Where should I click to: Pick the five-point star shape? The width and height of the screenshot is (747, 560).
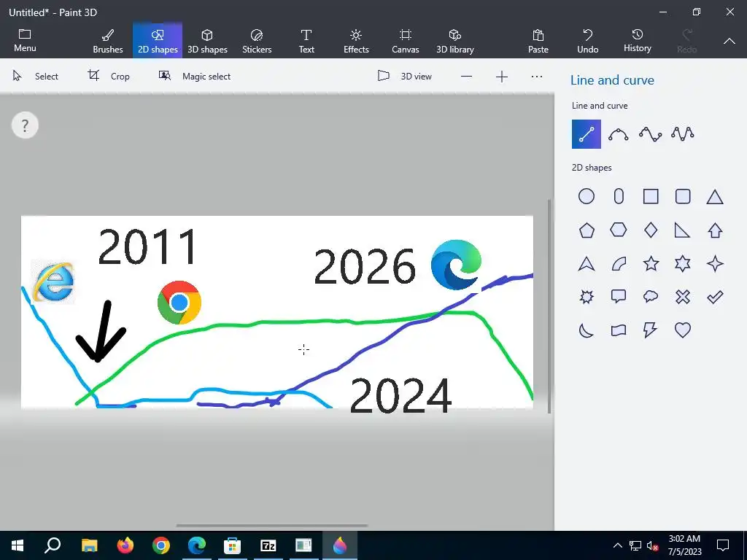[651, 263]
